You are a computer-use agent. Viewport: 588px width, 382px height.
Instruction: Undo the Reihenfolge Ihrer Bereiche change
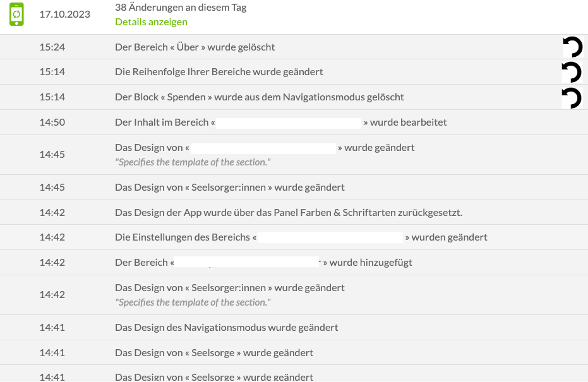pos(572,72)
